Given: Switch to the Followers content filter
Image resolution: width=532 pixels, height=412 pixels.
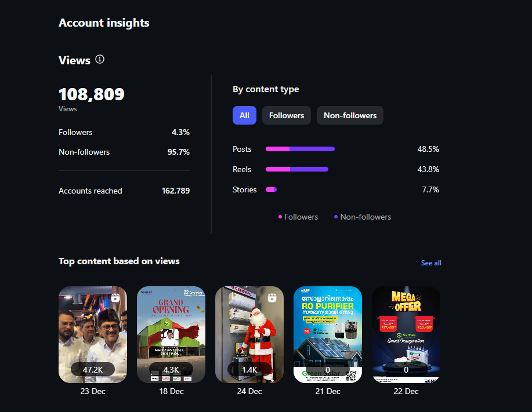Looking at the screenshot, I should point(287,115).
